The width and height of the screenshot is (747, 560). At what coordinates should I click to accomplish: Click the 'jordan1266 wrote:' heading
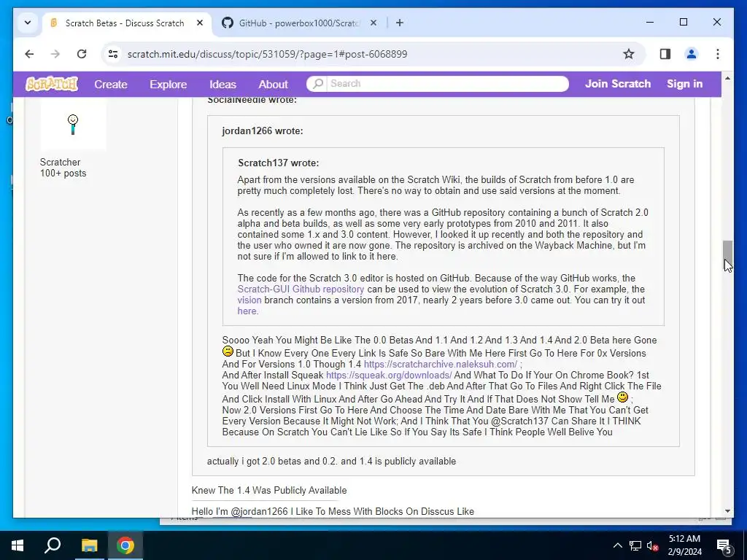point(263,131)
